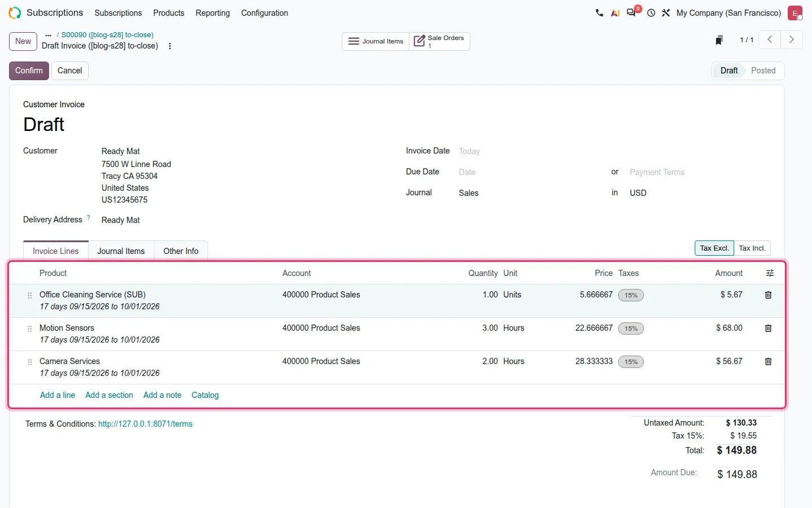Open Delivery Address field Ready Mat
The height and width of the screenshot is (508, 812).
(x=121, y=220)
